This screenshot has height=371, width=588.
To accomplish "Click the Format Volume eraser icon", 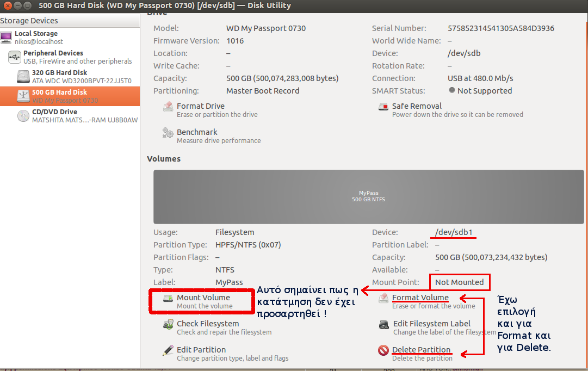I will 383,298.
